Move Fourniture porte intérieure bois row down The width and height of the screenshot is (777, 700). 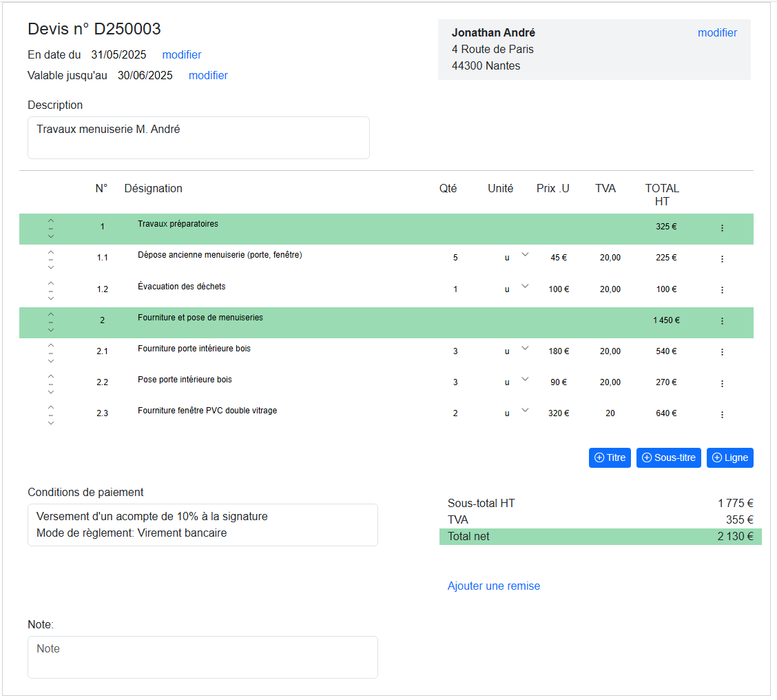click(51, 361)
